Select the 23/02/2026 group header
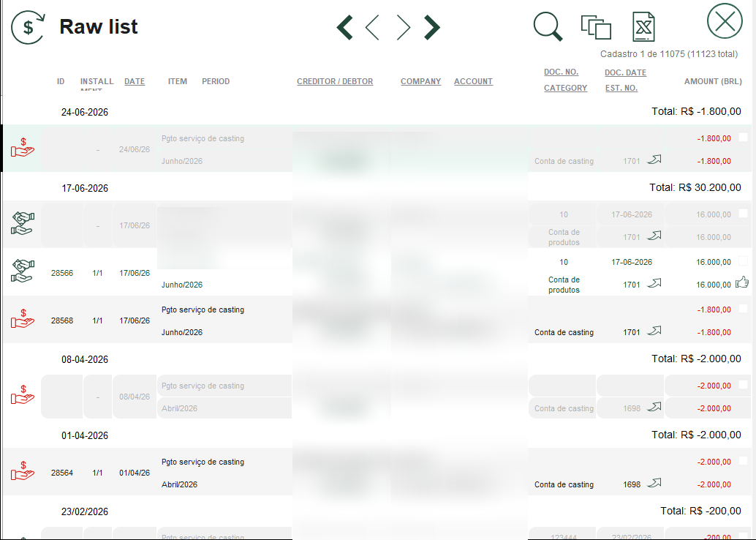This screenshot has height=540, width=756. (84, 511)
